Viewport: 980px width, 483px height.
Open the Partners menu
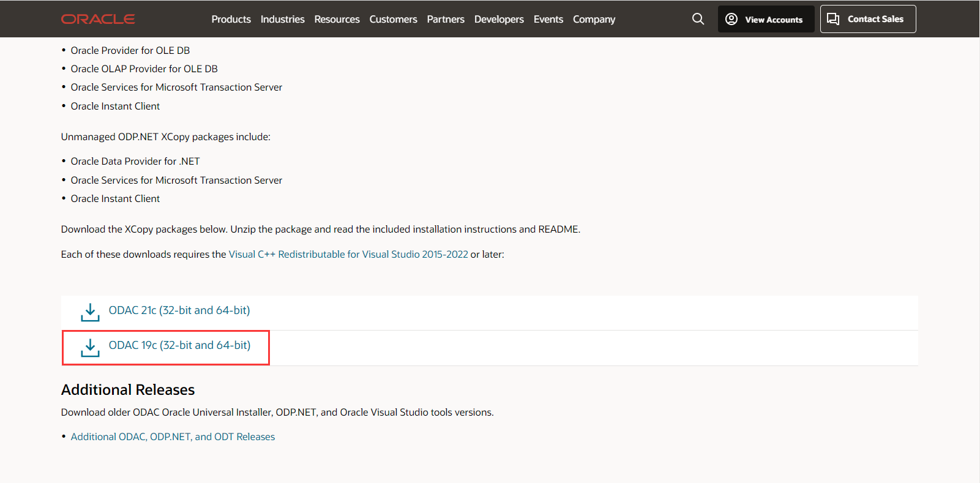coord(446,19)
